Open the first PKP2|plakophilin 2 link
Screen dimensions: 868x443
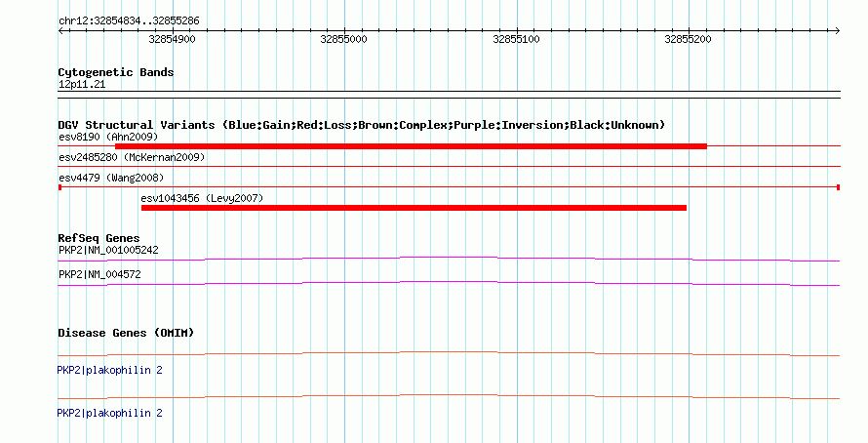tap(109, 371)
